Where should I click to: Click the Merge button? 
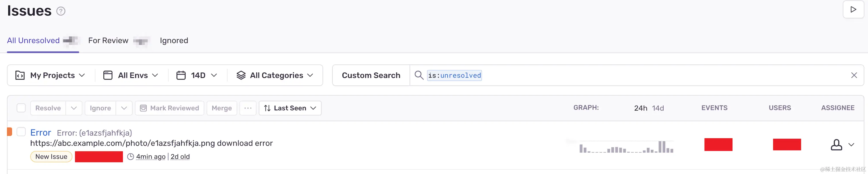[x=222, y=108]
